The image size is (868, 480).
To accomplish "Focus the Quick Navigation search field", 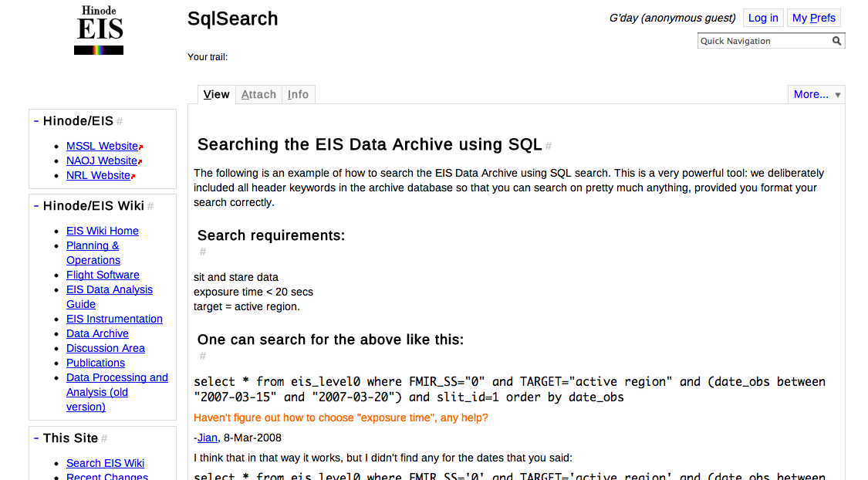I will pyautogui.click(x=762, y=41).
